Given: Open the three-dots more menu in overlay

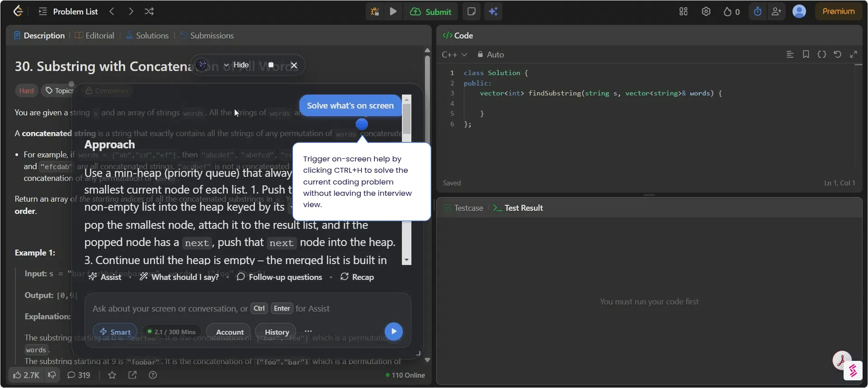Looking at the screenshot, I should (x=308, y=331).
